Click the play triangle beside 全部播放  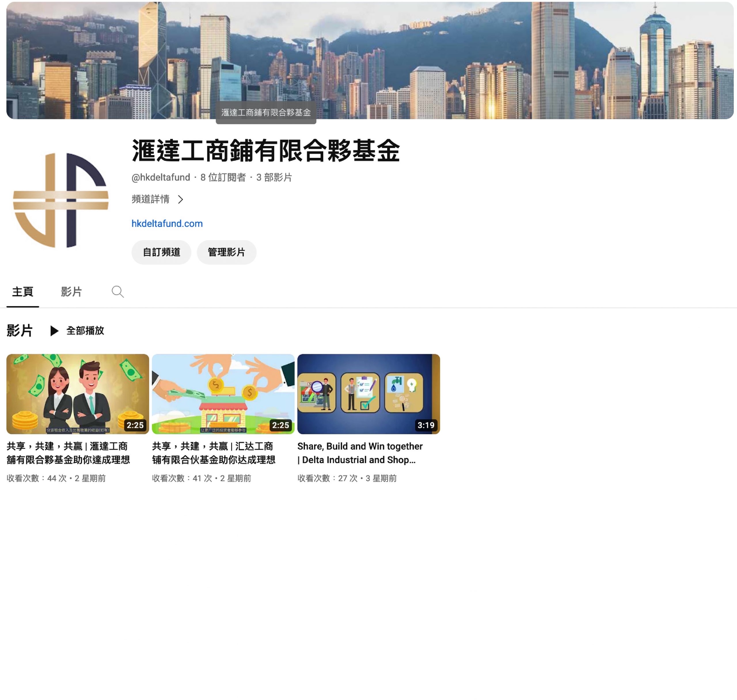[54, 331]
